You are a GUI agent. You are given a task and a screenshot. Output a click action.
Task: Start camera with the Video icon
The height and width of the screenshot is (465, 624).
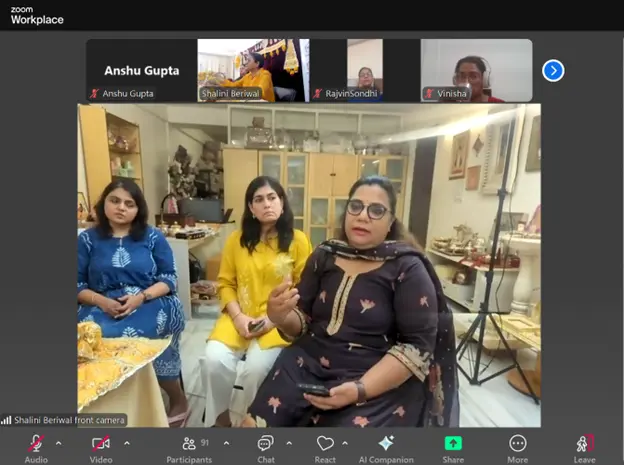pos(101,443)
